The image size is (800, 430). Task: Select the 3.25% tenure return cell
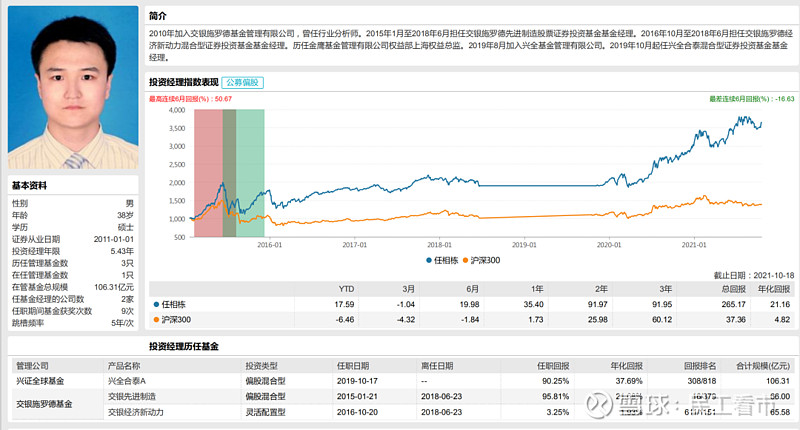point(558,412)
